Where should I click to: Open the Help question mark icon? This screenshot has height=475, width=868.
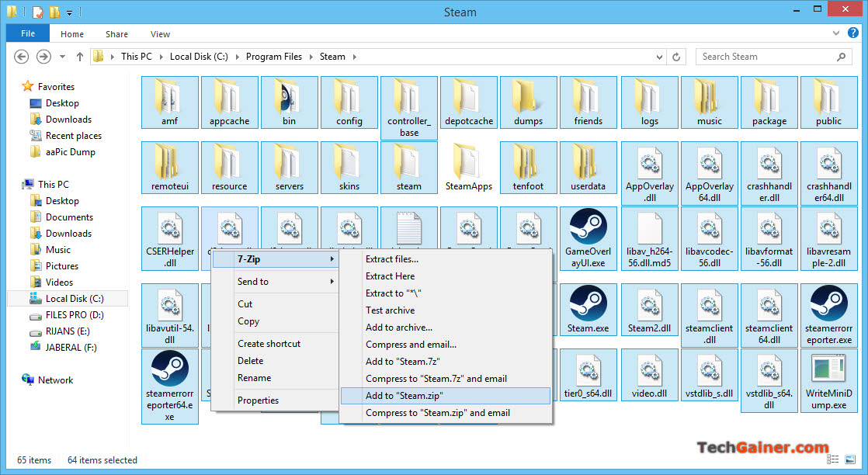pyautogui.click(x=854, y=34)
